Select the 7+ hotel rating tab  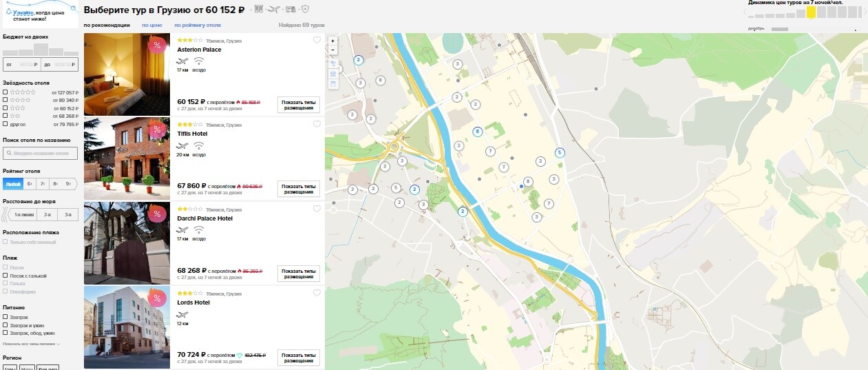pyautogui.click(x=42, y=184)
